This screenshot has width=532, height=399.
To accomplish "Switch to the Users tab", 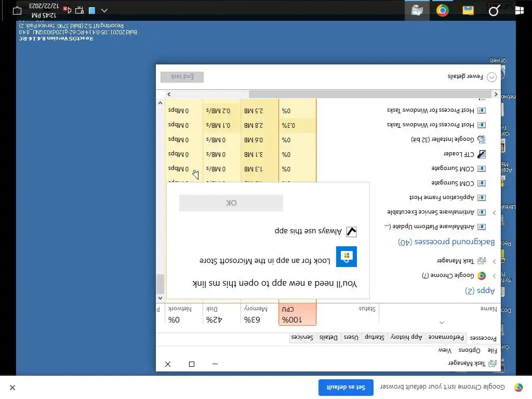I will coord(351,337).
